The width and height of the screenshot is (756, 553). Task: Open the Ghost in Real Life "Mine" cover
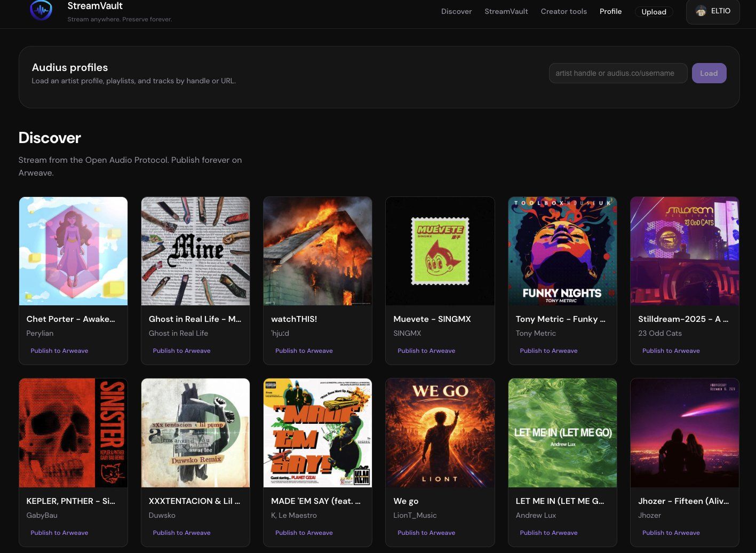[195, 251]
